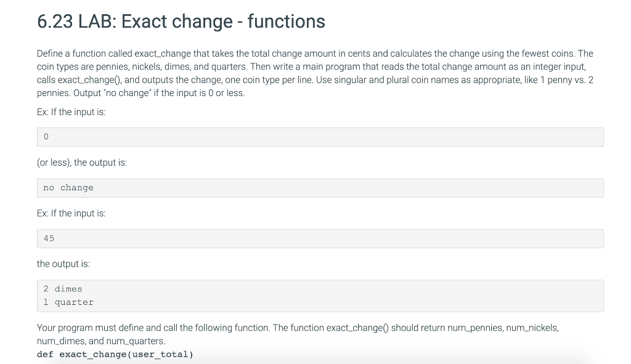Click the '2 dimes' output line

(x=63, y=289)
